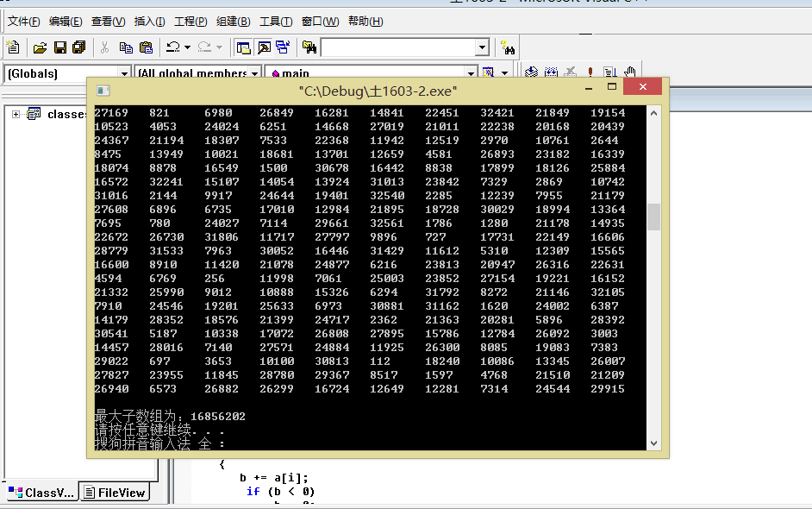Click the WizardBar actions wand icon
The height and width of the screenshot is (509, 812).
[489, 72]
